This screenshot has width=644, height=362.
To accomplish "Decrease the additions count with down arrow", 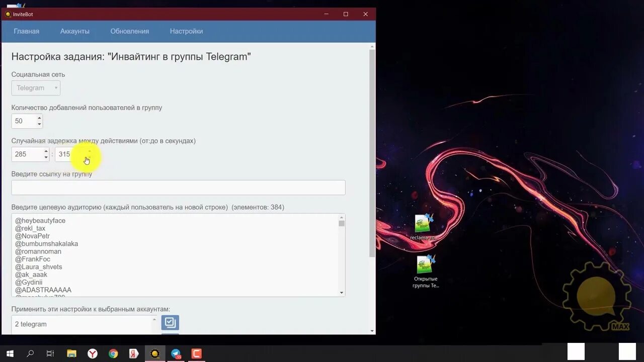I will (x=39, y=124).
